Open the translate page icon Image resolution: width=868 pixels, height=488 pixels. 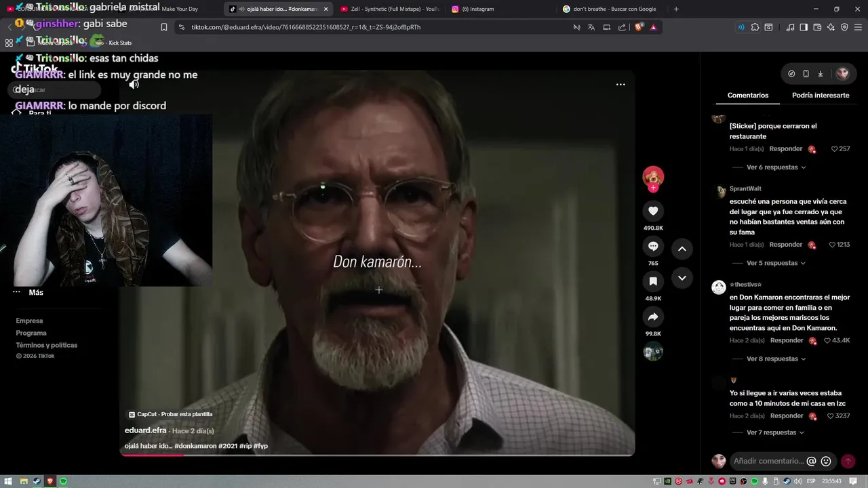591,27
